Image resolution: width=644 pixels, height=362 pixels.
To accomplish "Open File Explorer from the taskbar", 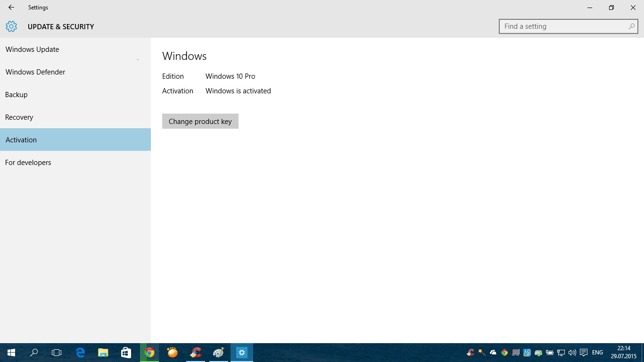I will tap(103, 353).
